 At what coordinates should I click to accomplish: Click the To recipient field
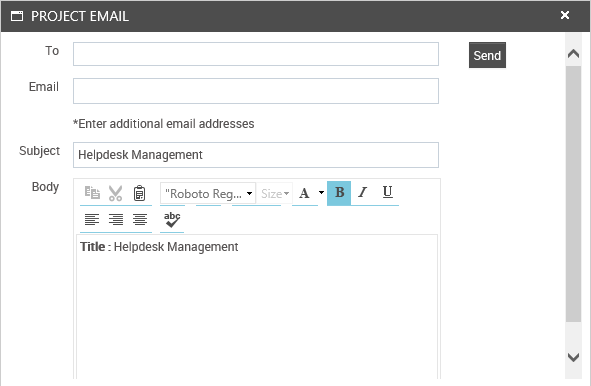256,54
